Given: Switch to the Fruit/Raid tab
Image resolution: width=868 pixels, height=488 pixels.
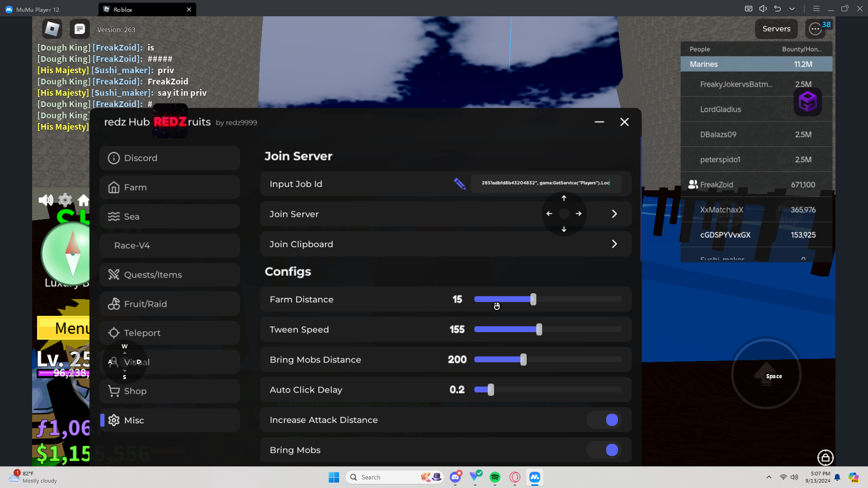Looking at the screenshot, I should [170, 304].
